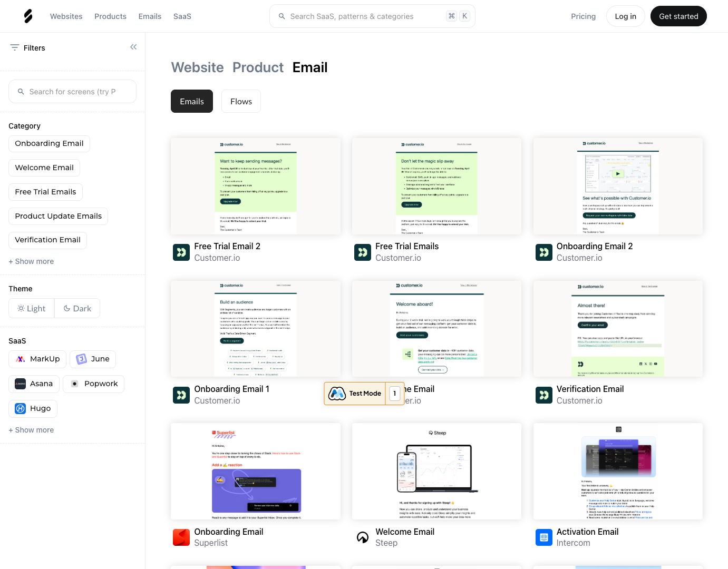Switch to the Product tab

tap(258, 67)
